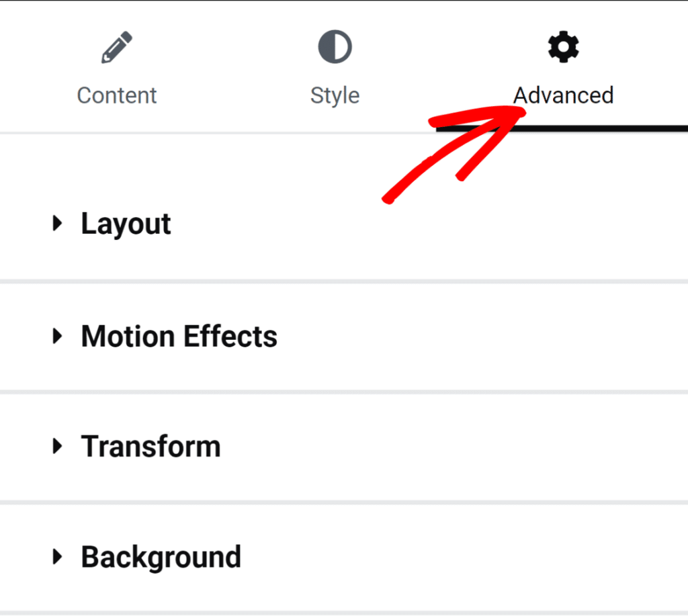Switch to the Content tab
The image size is (688, 616).
click(116, 95)
